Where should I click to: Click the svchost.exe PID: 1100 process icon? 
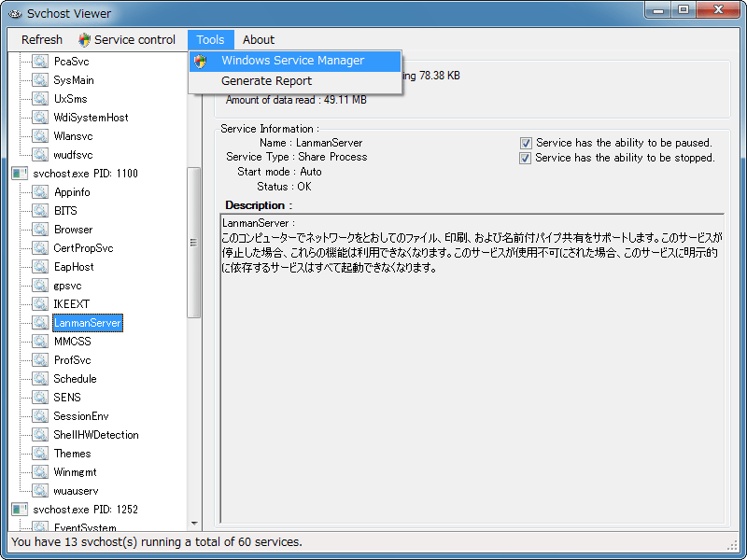click(20, 174)
